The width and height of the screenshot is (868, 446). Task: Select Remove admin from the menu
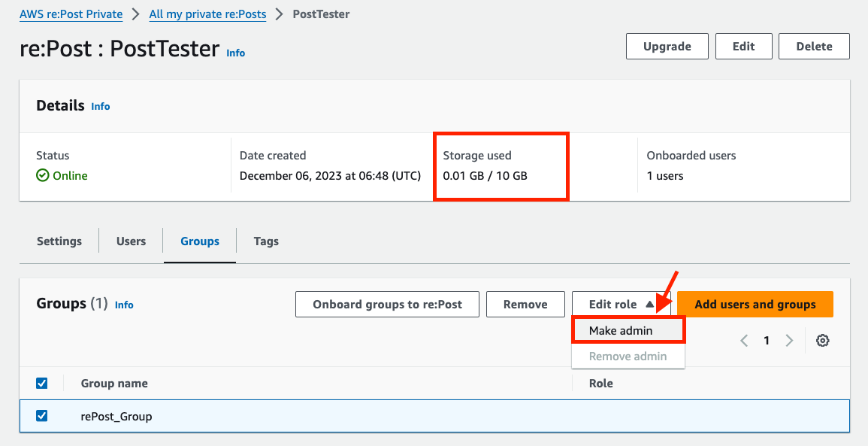pyautogui.click(x=628, y=356)
